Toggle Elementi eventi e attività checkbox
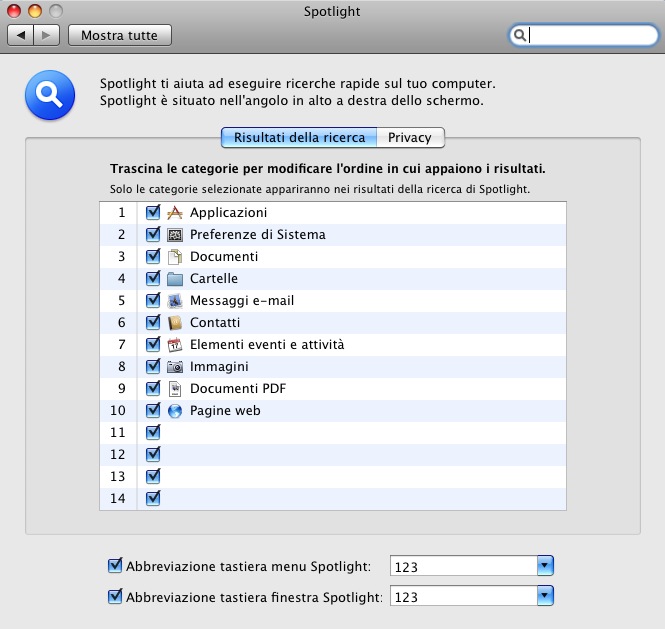This screenshot has height=629, width=665. point(153,344)
